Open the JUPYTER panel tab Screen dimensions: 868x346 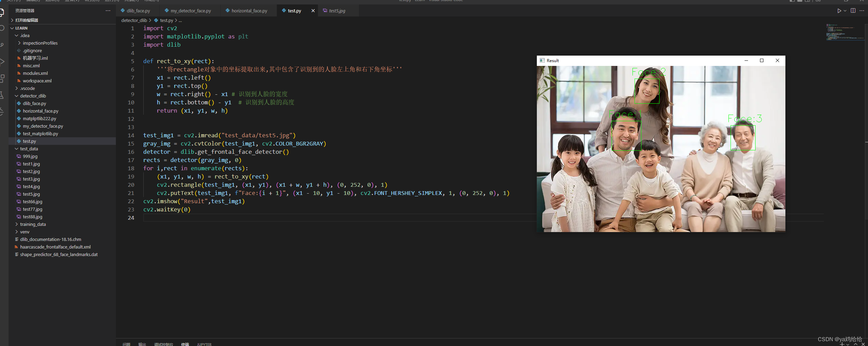[204, 344]
